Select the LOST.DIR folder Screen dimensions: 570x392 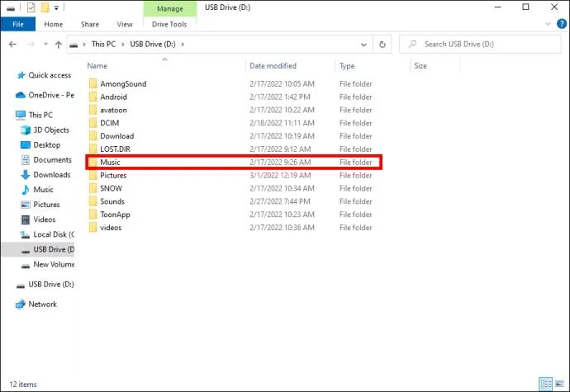pos(115,149)
